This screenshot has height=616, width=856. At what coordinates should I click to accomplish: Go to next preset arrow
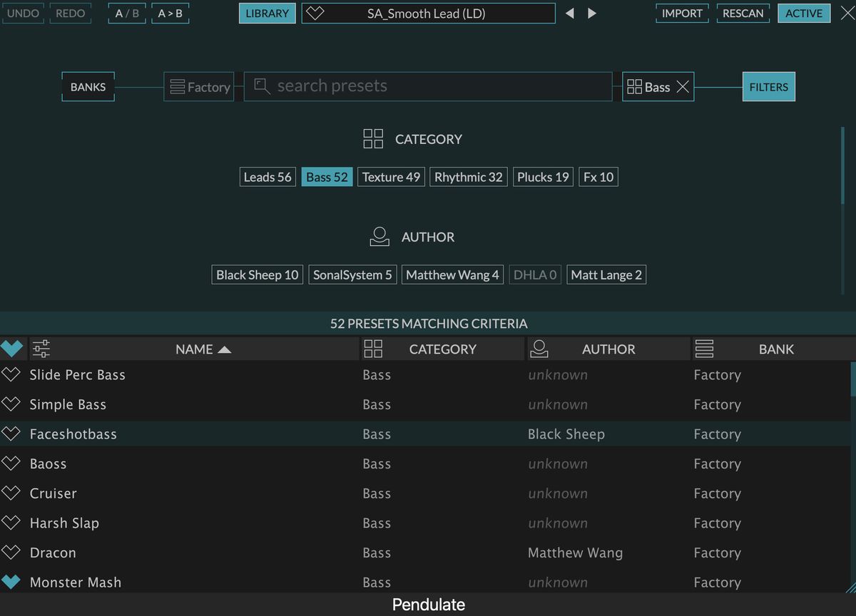coord(592,14)
